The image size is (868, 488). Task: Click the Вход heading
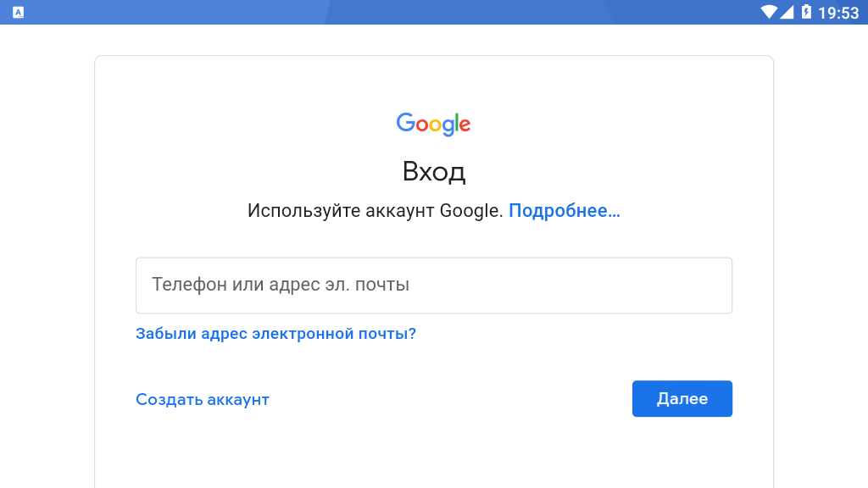[x=434, y=171]
